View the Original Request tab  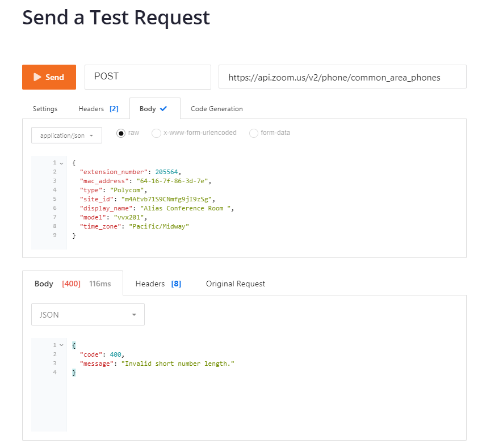tap(235, 284)
